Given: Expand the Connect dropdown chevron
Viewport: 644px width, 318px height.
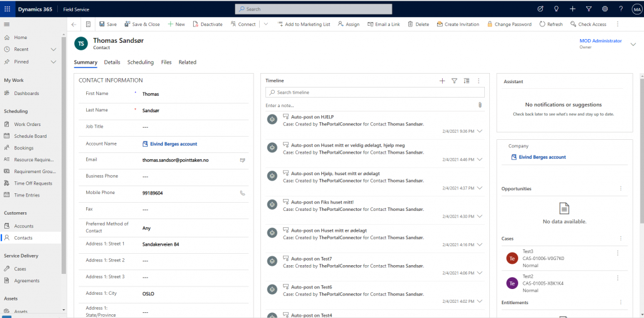Looking at the screenshot, I should tap(266, 25).
